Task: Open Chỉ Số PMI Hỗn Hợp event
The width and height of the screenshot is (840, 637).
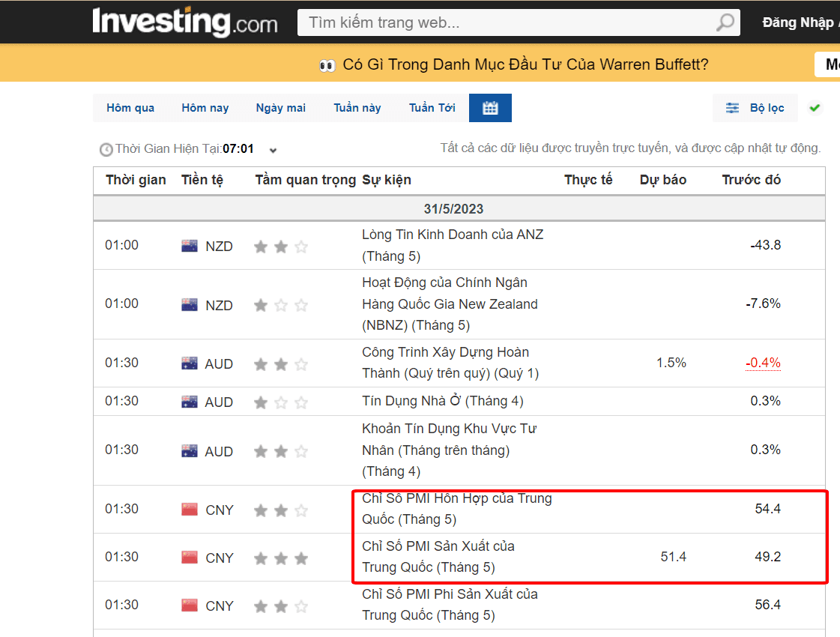Action: 457,509
